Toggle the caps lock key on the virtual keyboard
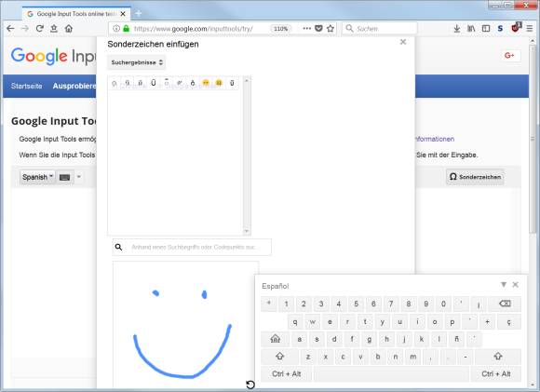 (x=276, y=339)
